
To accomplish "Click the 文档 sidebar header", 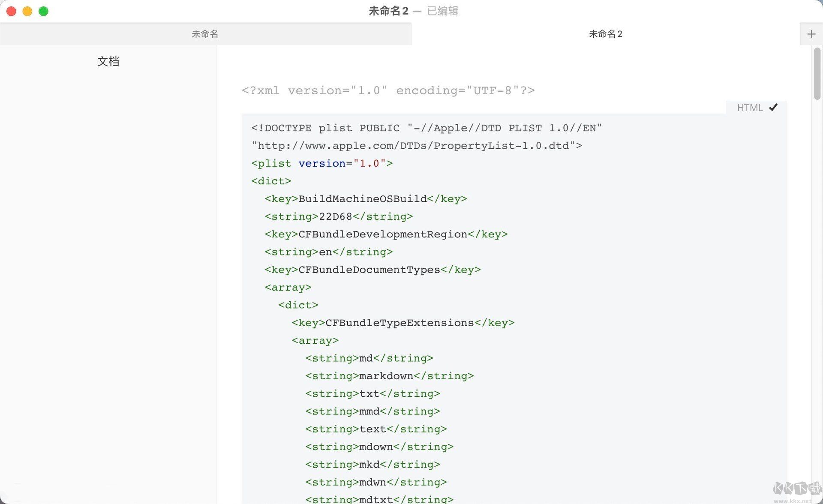I will click(109, 61).
